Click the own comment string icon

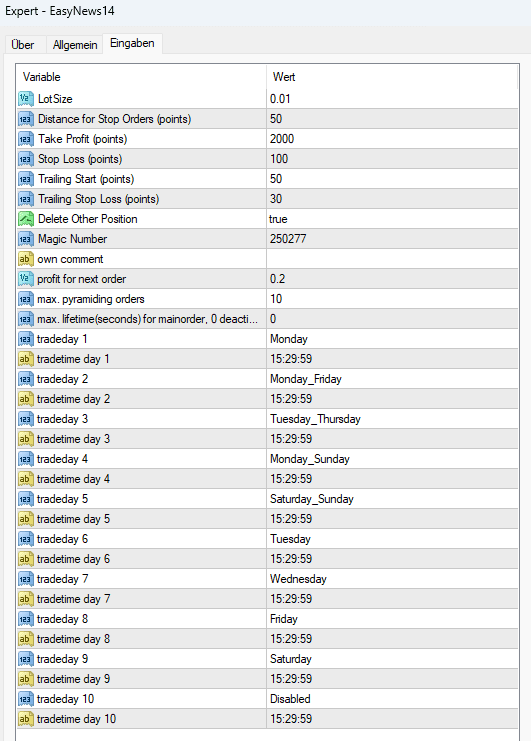pyautogui.click(x=26, y=259)
